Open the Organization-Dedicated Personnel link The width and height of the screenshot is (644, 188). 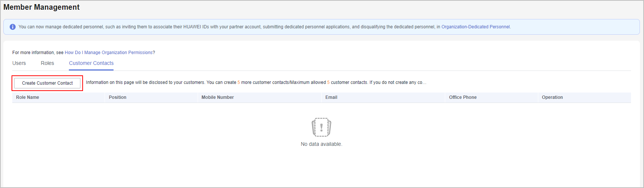tap(475, 27)
